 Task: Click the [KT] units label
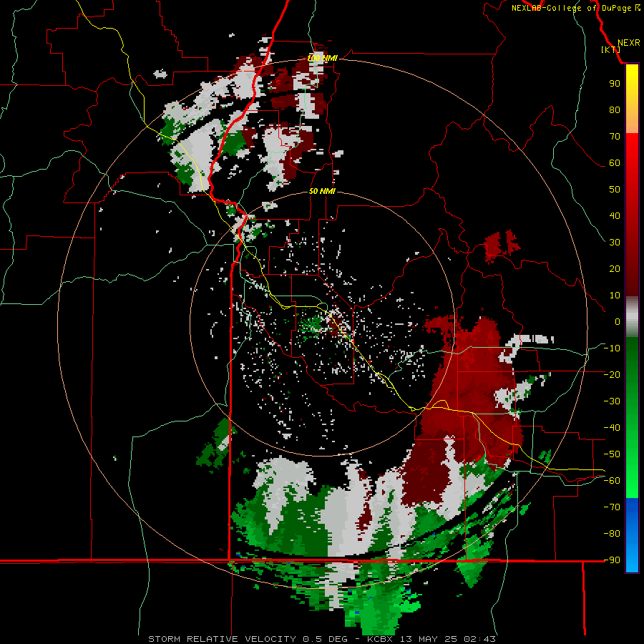click(611, 49)
